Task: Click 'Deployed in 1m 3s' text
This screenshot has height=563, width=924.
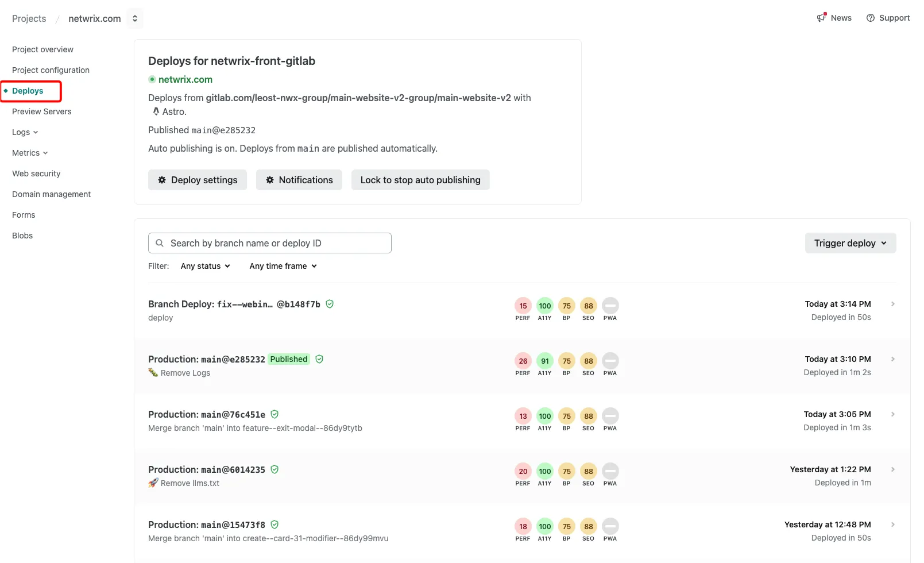Action: [837, 427]
